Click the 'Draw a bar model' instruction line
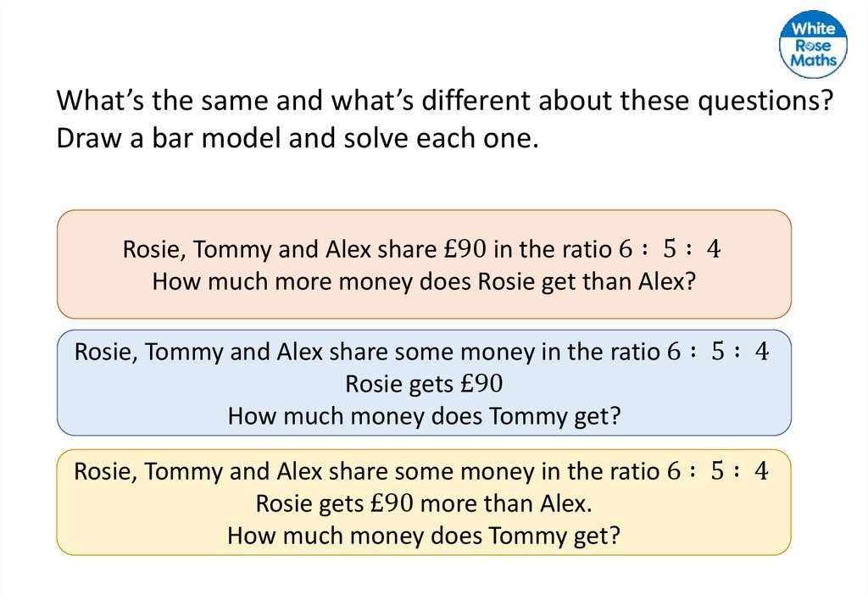Screen dimensions: 868x600 (x=298, y=137)
